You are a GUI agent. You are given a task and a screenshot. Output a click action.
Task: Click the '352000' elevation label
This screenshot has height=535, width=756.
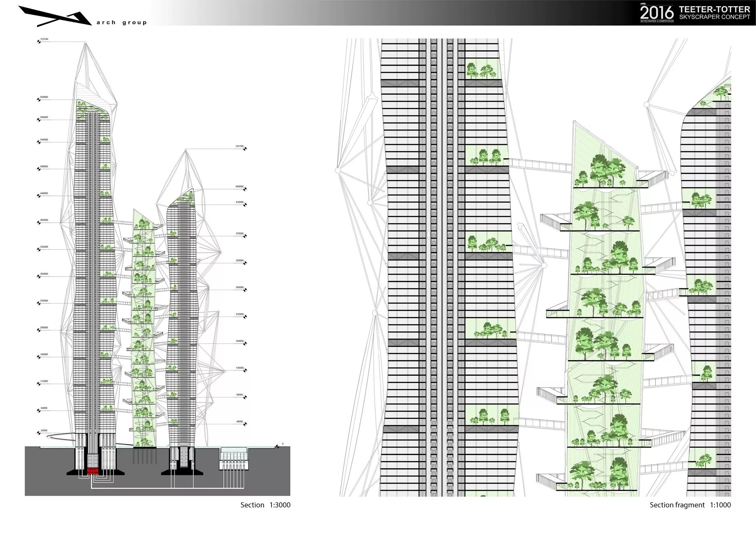[x=44, y=247]
